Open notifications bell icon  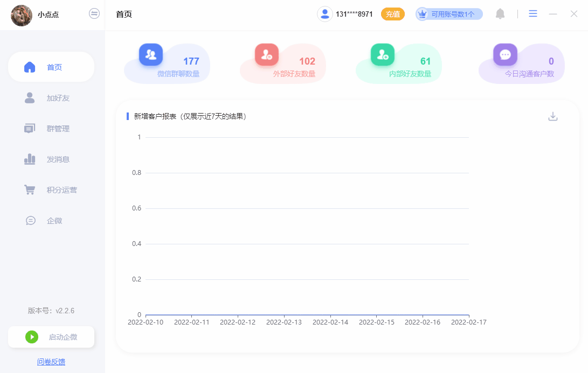(500, 14)
